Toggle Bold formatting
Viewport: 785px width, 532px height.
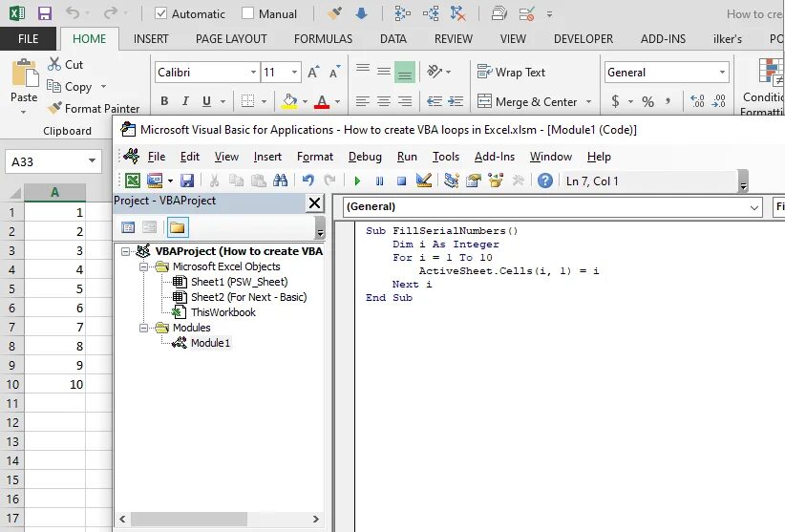tap(164, 101)
